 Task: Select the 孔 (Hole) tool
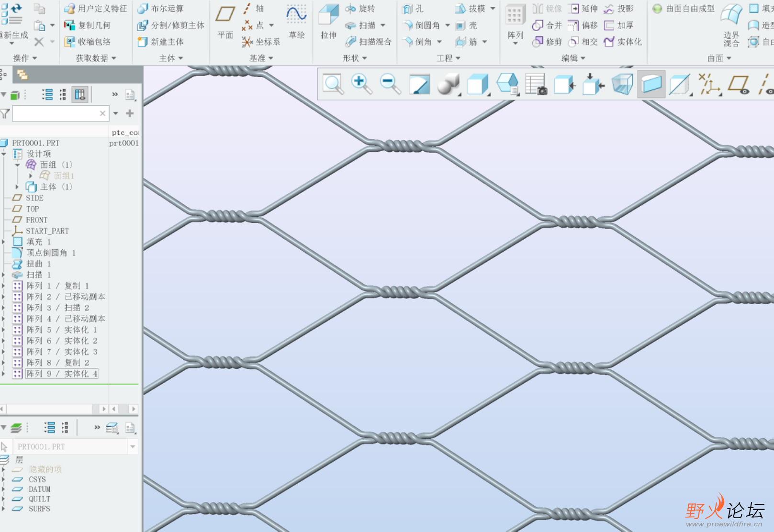coord(413,9)
